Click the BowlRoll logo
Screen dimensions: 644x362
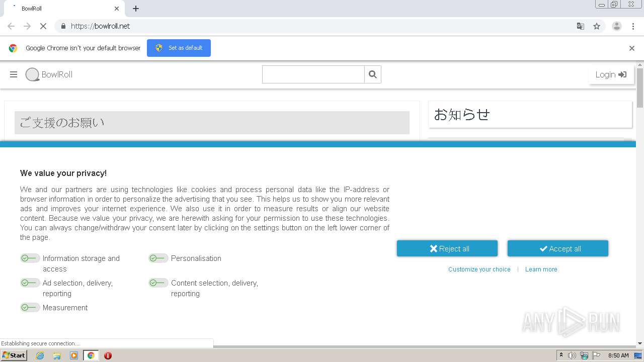pyautogui.click(x=49, y=74)
